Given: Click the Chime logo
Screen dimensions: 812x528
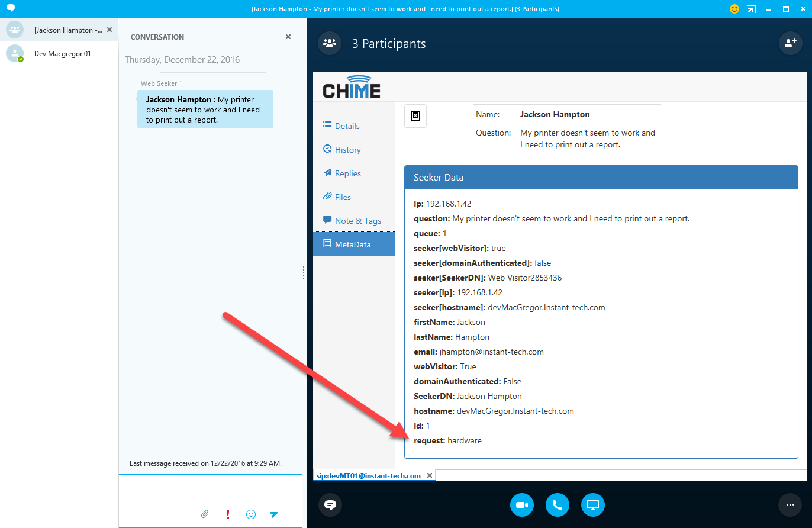Looking at the screenshot, I should 352,86.
